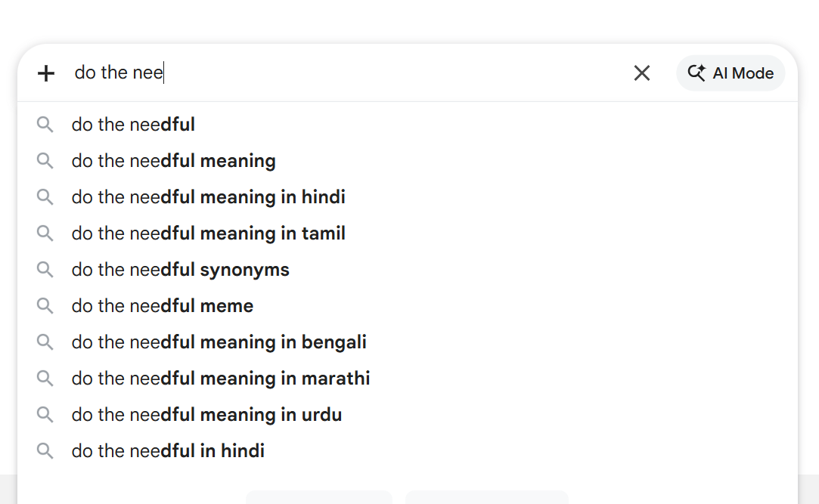The height and width of the screenshot is (504, 819).
Task: Select "do the needful meaning in bengali"
Action: pos(219,342)
